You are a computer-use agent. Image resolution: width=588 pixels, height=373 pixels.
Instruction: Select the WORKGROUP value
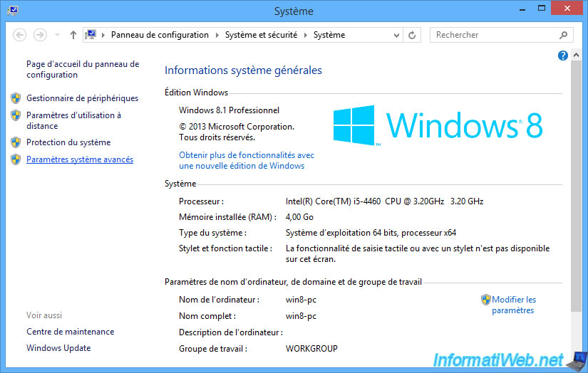(311, 349)
